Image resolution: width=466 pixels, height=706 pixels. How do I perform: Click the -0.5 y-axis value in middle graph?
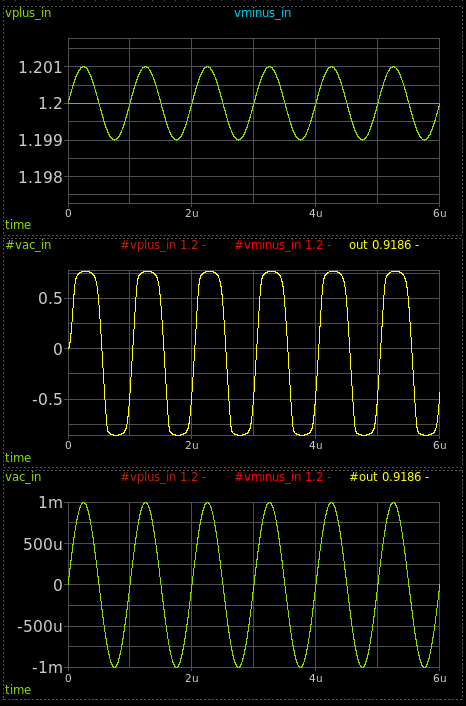click(x=47, y=400)
